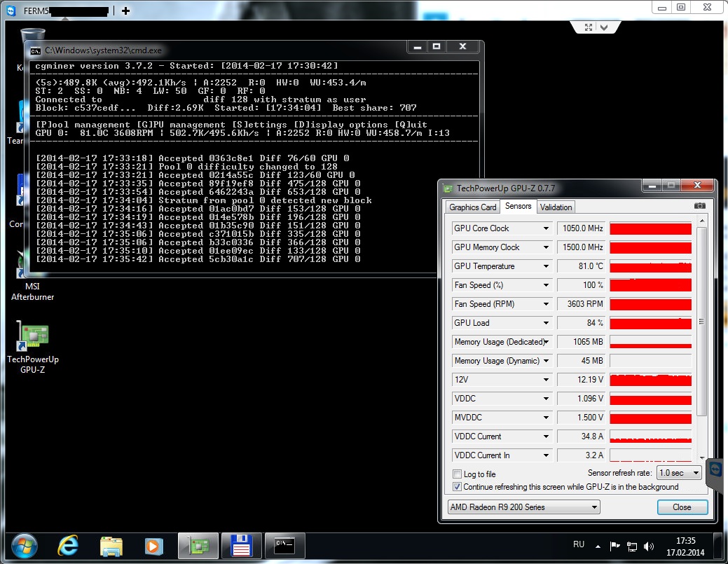This screenshot has width=728, height=564.
Task: Click GPU-Z title bar app icon
Action: (448, 188)
